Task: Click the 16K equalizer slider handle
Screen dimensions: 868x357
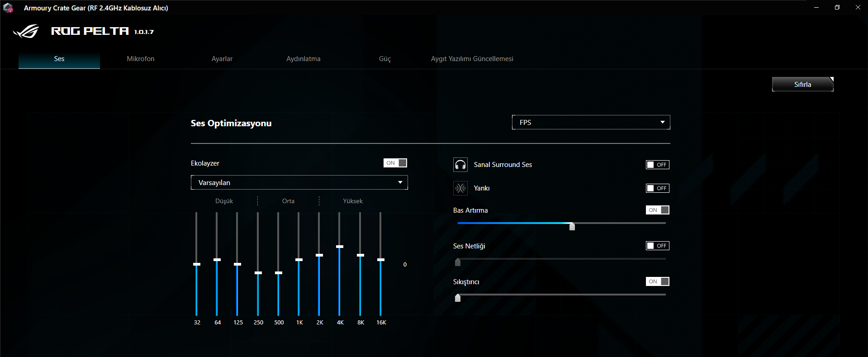Action: click(x=381, y=260)
